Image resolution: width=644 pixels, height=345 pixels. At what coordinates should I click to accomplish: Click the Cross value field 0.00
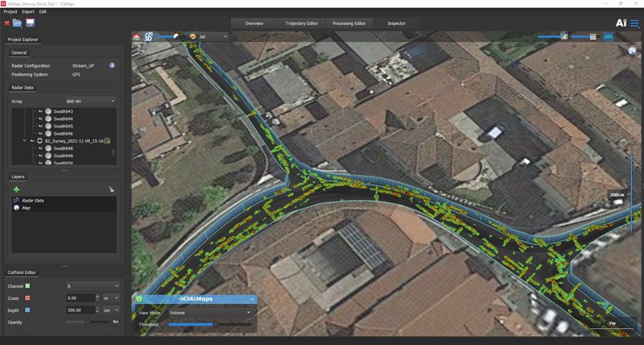80,297
